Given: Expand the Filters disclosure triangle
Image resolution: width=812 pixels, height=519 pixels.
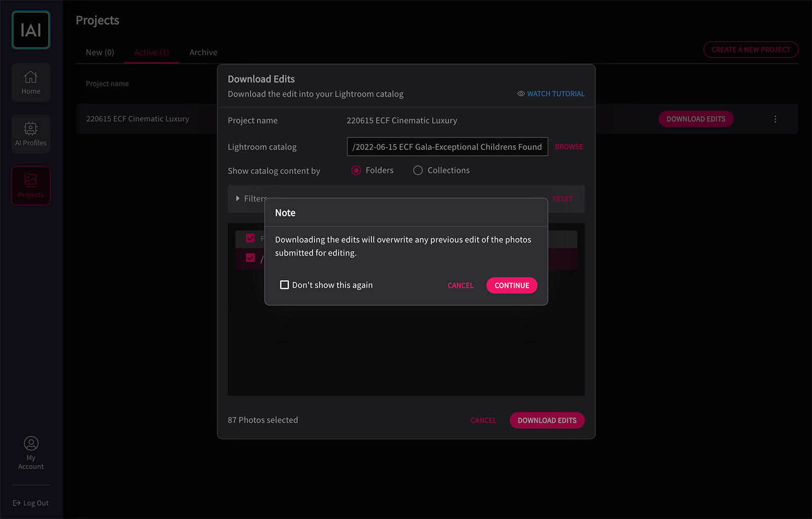Looking at the screenshot, I should point(238,198).
